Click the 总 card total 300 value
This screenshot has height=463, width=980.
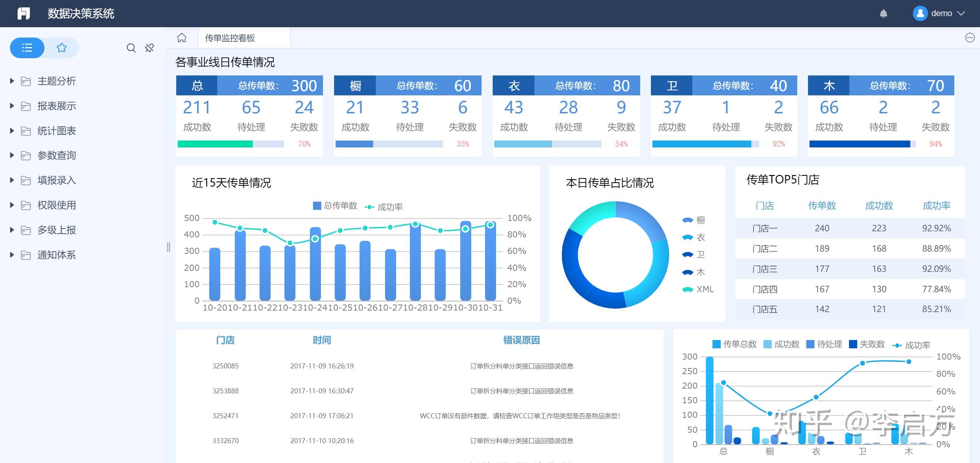304,86
